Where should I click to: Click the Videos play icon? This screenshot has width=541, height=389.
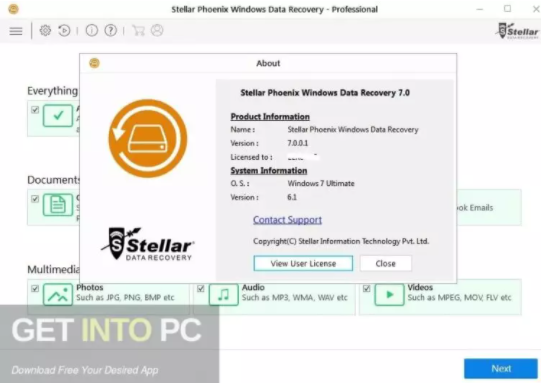[389, 294]
